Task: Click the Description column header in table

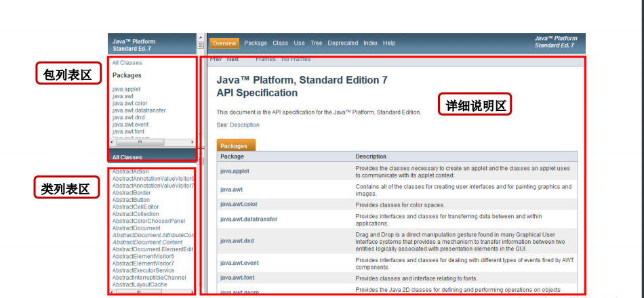Action: pos(371,156)
